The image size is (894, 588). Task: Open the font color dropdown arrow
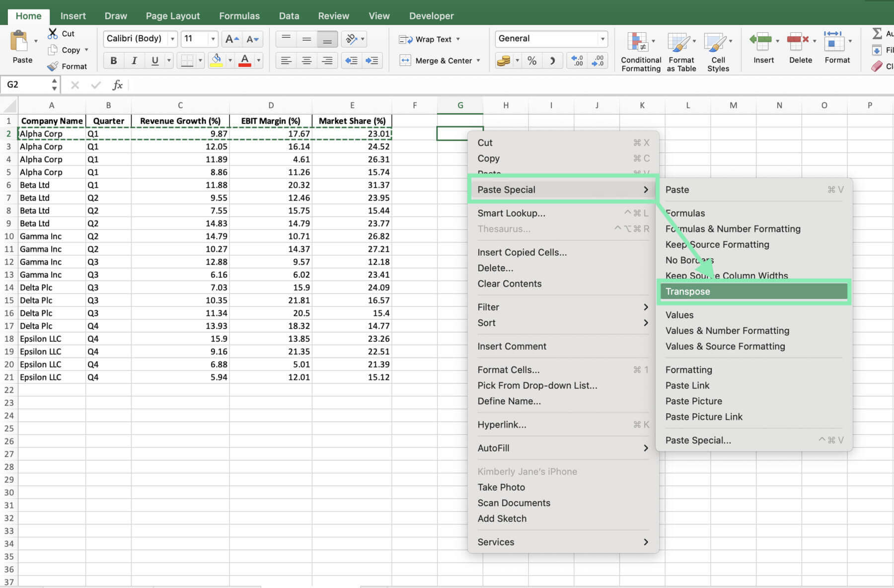(x=258, y=61)
